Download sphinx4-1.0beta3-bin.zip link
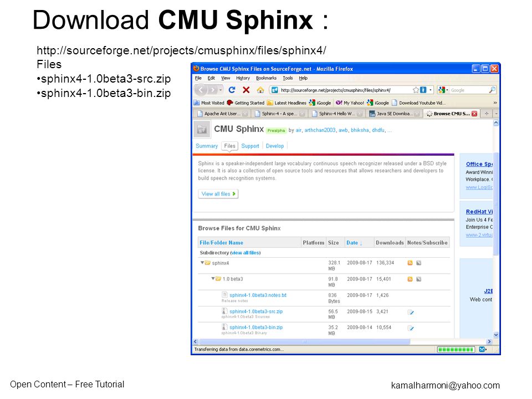 256,327
